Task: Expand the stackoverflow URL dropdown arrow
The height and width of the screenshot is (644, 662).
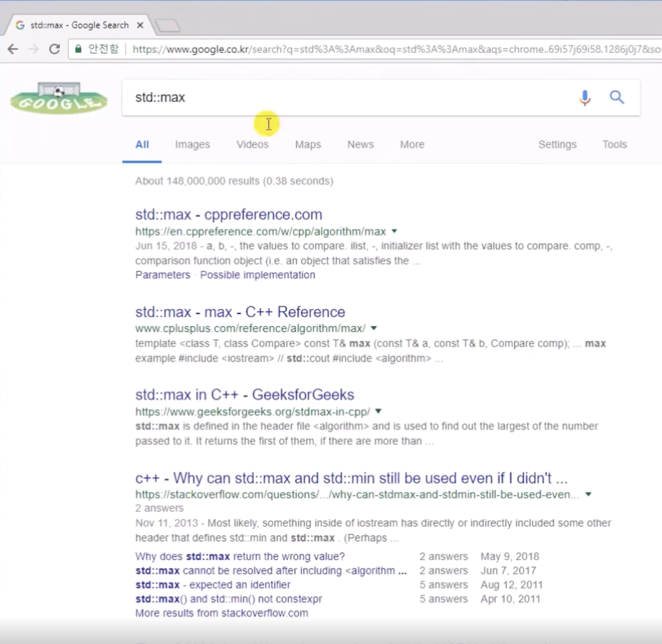Action: pos(588,495)
